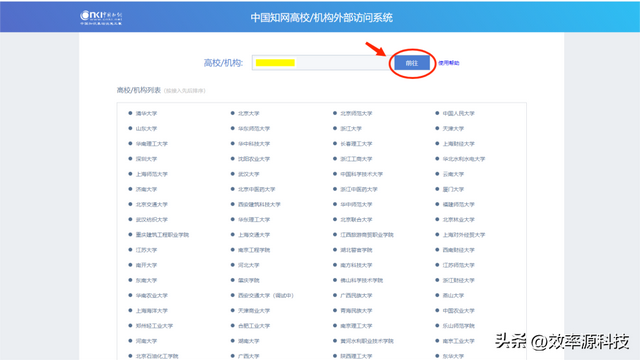Select 重庆建筑工程职业学院
The width and height of the screenshot is (640, 360).
point(162,235)
